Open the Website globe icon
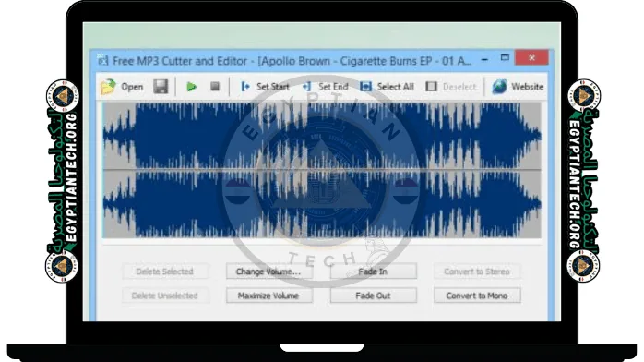 point(499,87)
